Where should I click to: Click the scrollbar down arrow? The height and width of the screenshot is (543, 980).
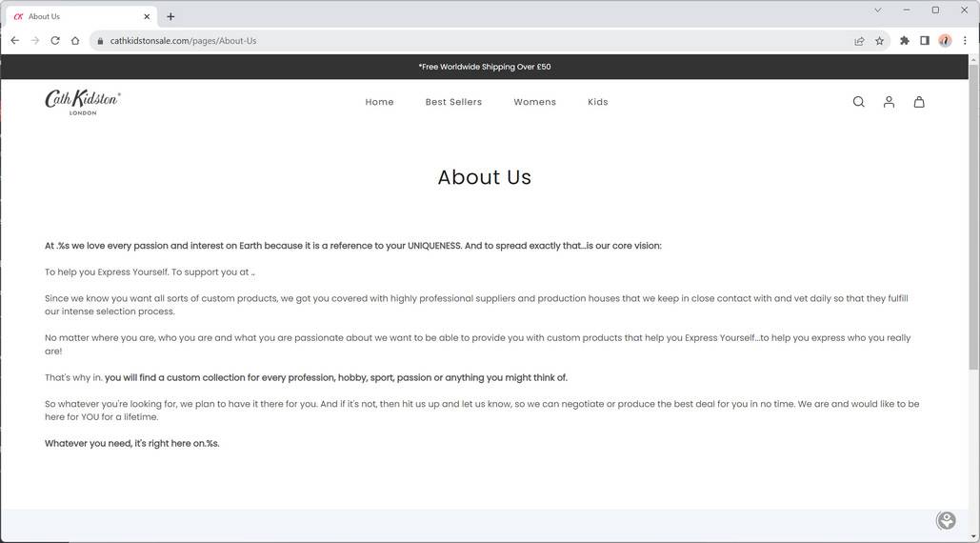point(973,536)
